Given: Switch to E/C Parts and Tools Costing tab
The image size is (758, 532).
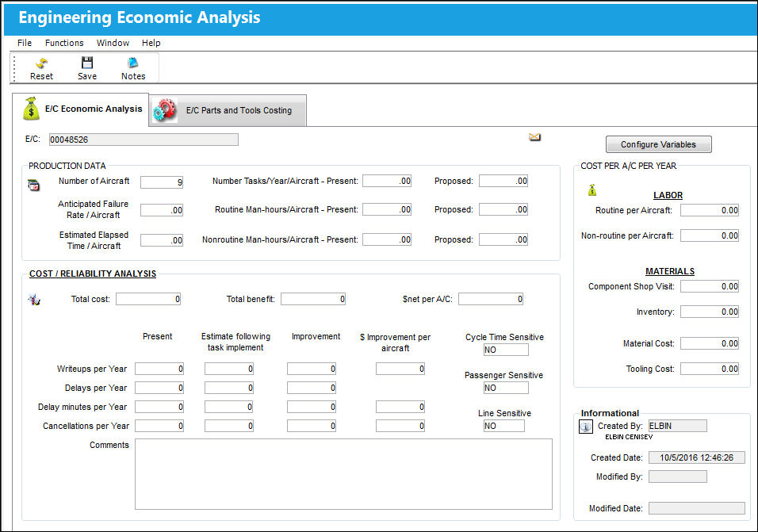Looking at the screenshot, I should point(228,111).
